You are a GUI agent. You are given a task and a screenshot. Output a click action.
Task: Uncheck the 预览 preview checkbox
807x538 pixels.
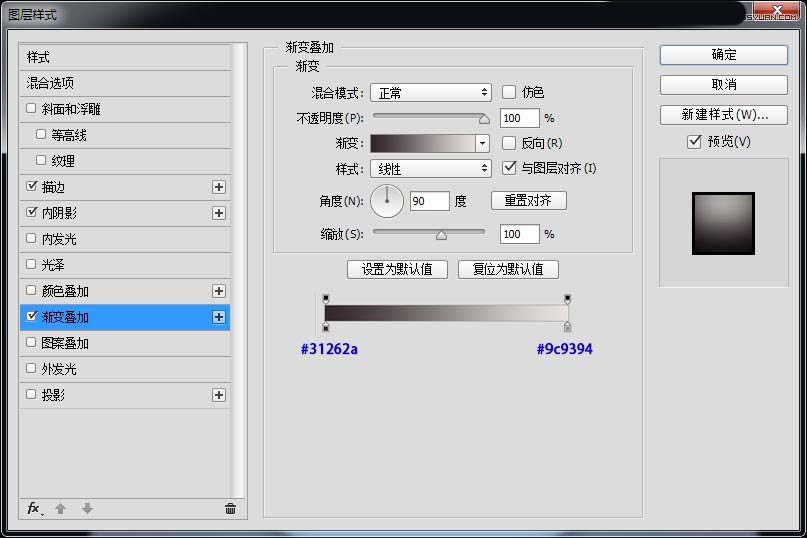click(x=695, y=142)
